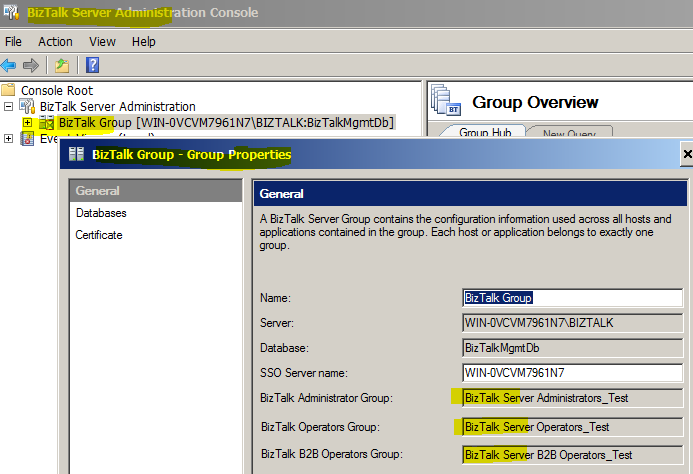Open the Help menu
693x474 pixels.
point(144,42)
